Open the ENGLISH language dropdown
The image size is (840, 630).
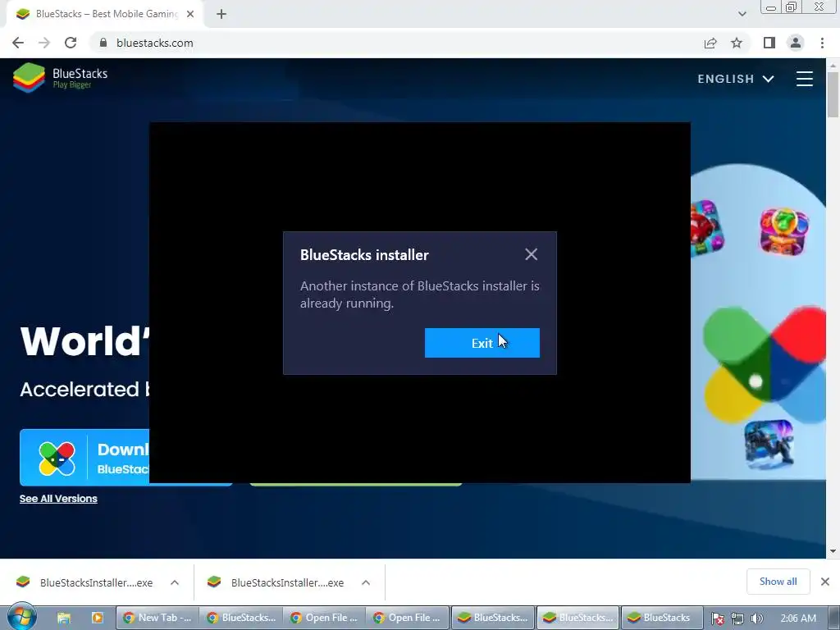click(736, 79)
